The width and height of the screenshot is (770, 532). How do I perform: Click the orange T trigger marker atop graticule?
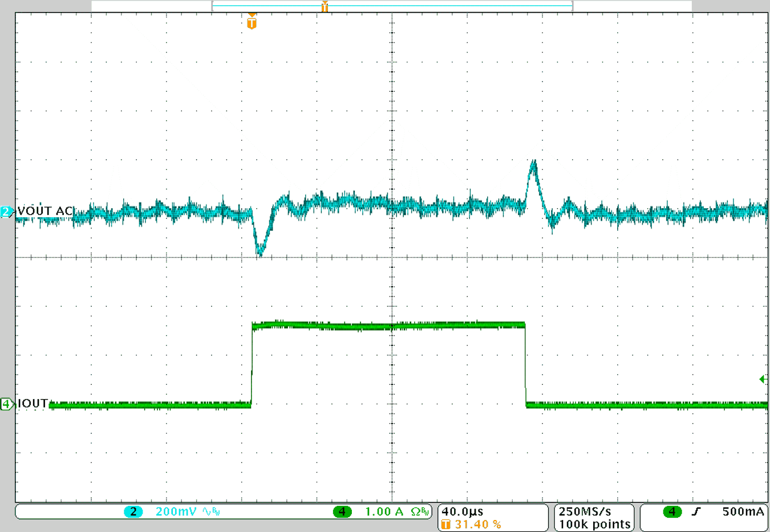pyautogui.click(x=252, y=23)
